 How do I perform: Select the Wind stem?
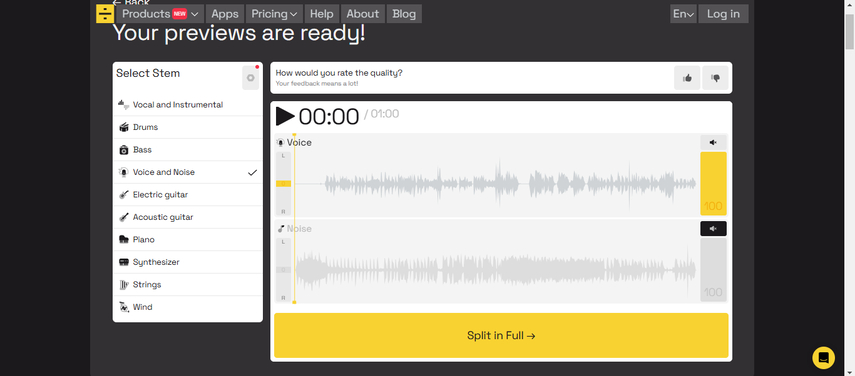[188, 307]
